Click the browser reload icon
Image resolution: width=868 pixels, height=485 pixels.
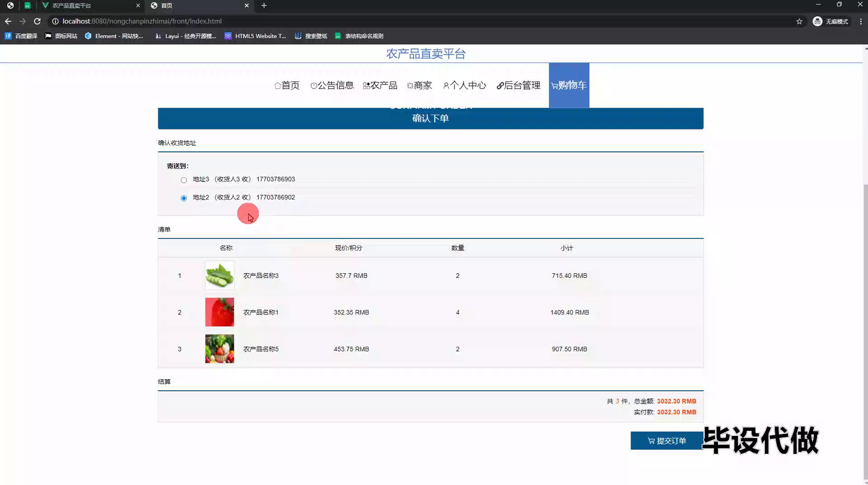tap(38, 21)
